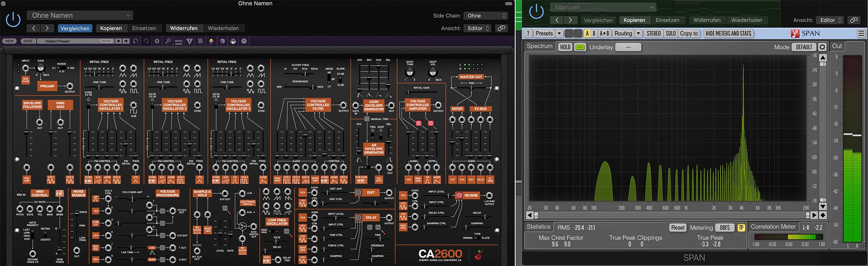Toggle SOLO button in SPAN

671,33
